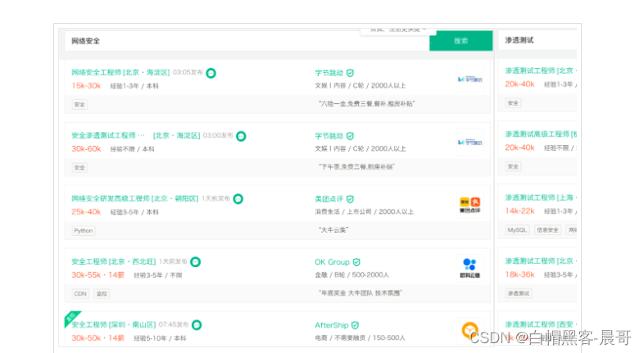Click salary text 30k-50k · 14薪
This screenshot has height=353, width=644.
coord(98,337)
